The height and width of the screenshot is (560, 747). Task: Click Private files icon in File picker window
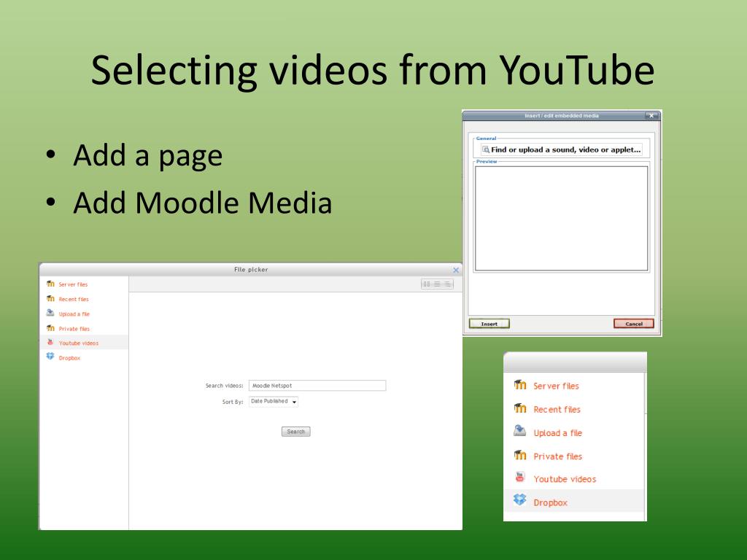(50, 328)
